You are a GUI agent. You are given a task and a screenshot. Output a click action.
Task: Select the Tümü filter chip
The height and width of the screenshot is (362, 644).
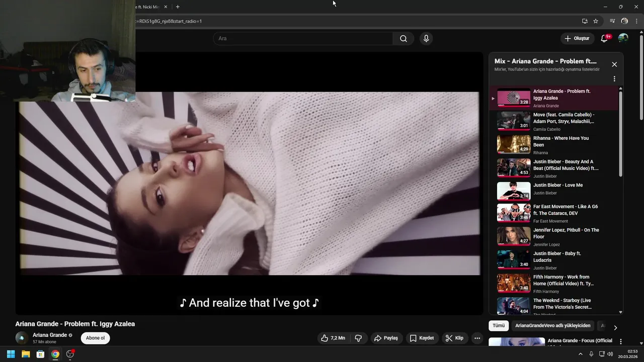click(499, 326)
